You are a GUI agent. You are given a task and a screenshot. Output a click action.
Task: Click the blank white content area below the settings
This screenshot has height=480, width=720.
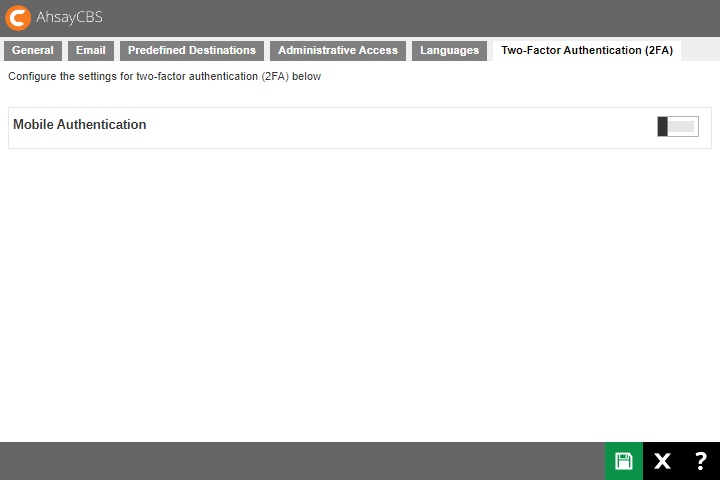(x=360, y=300)
